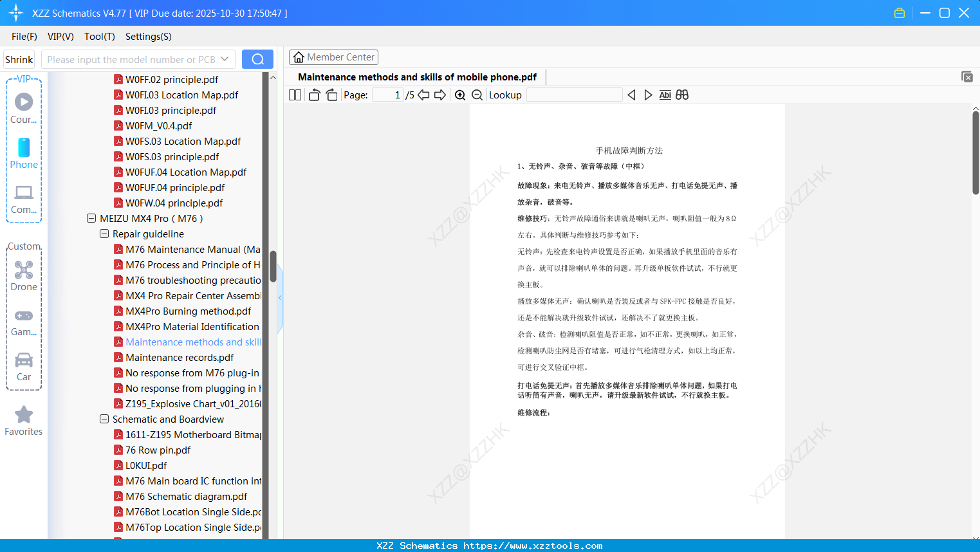980x552 pixels.
Task: Click the yellow toolbox icon in title bar
Action: click(x=899, y=12)
